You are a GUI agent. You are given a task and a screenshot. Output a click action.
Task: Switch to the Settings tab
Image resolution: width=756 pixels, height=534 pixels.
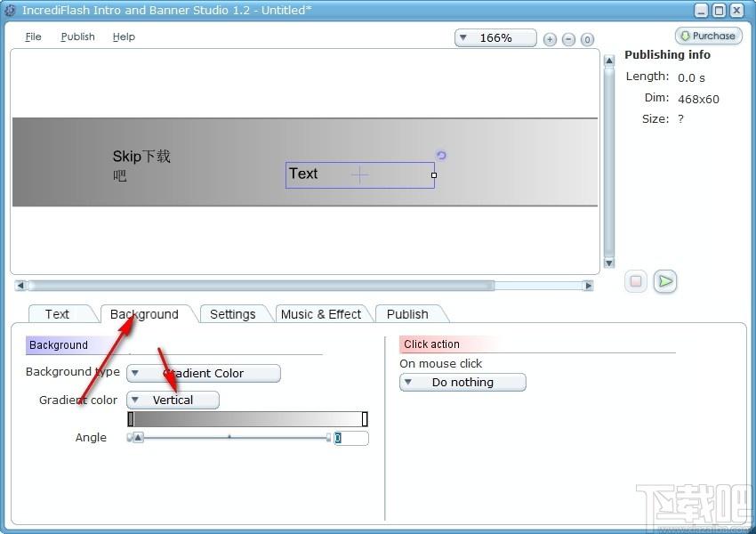coord(233,314)
